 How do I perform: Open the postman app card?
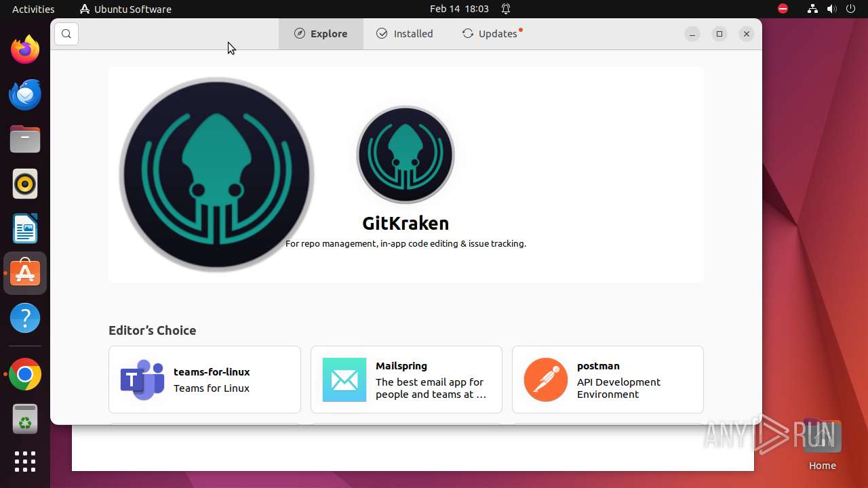[608, 380]
